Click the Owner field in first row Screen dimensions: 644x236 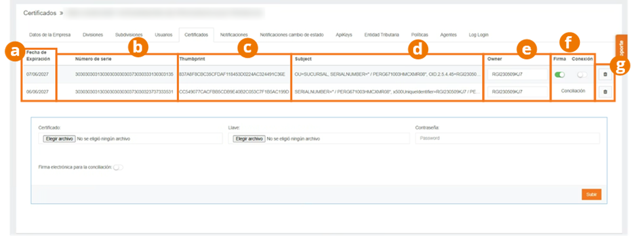click(517, 75)
